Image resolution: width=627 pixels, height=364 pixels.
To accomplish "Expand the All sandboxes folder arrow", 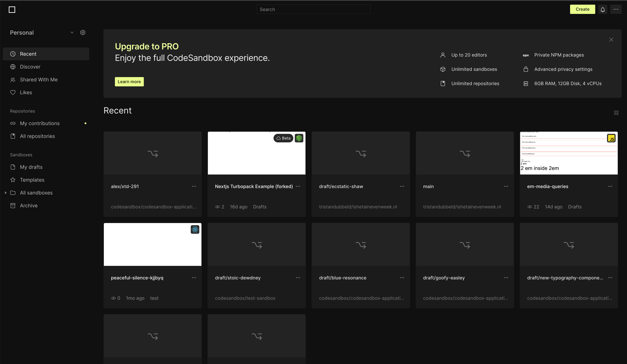I will click(x=6, y=193).
